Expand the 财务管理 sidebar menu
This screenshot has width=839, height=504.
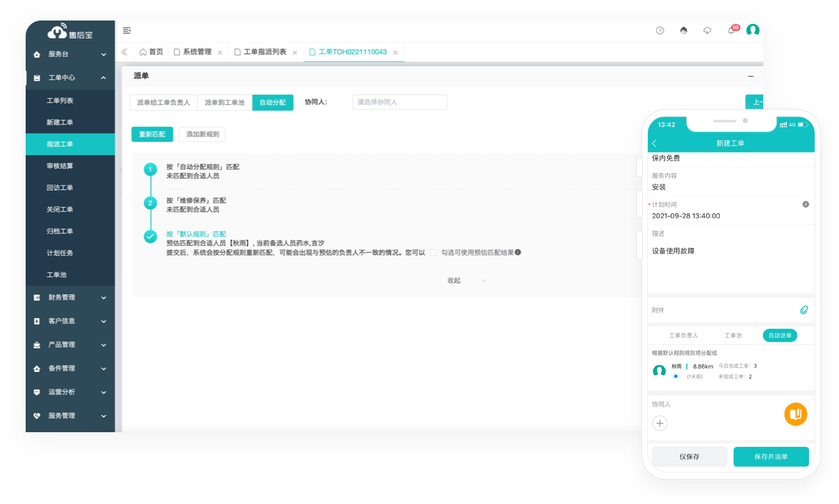71,298
